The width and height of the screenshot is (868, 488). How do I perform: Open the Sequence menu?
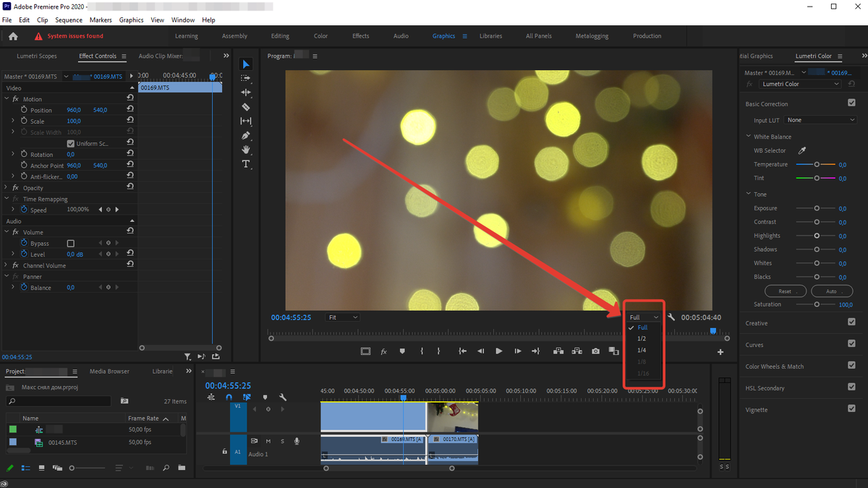(69, 20)
